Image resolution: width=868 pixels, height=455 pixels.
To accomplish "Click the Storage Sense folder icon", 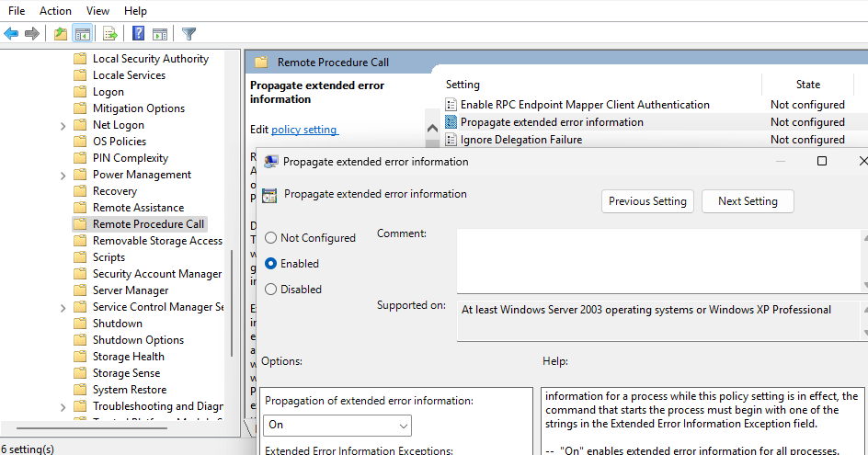I will (80, 373).
